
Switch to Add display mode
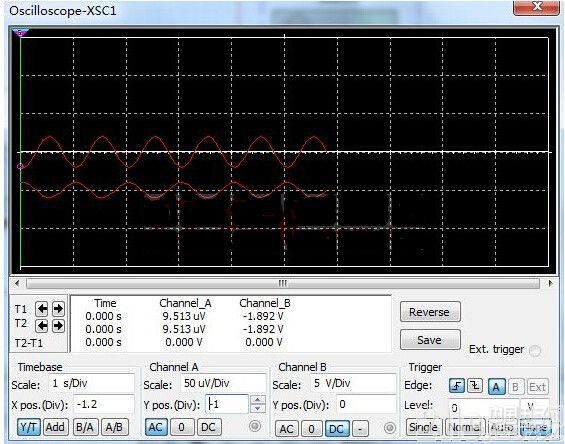(x=55, y=427)
